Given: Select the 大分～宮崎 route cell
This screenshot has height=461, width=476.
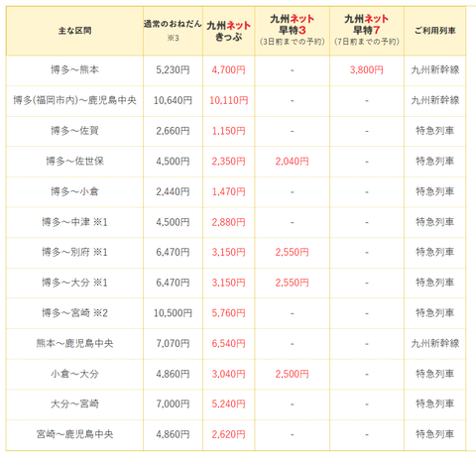Looking at the screenshot, I should click(x=74, y=403).
